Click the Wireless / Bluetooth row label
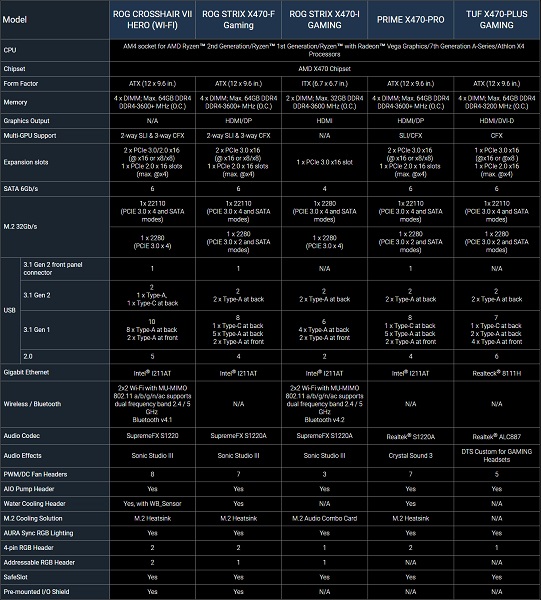This screenshot has width=541, height=600. click(x=55, y=404)
